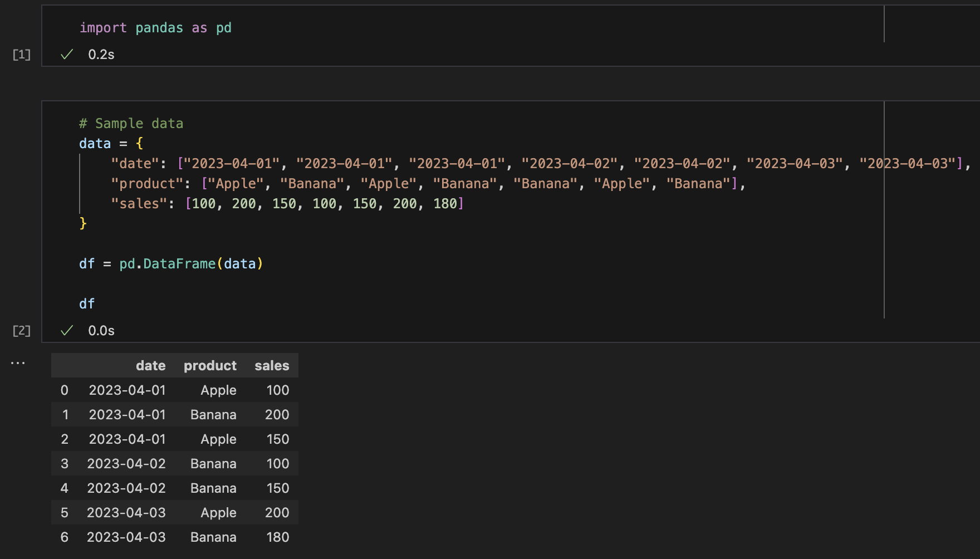Click the 0.2s execution time of cell 1
This screenshot has width=980, height=559.
coord(101,55)
